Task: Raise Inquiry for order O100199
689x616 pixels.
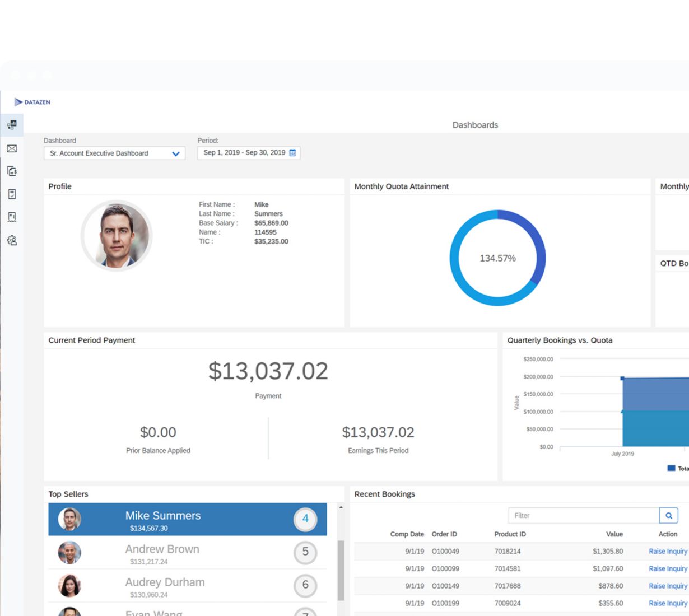Action: [x=668, y=603]
